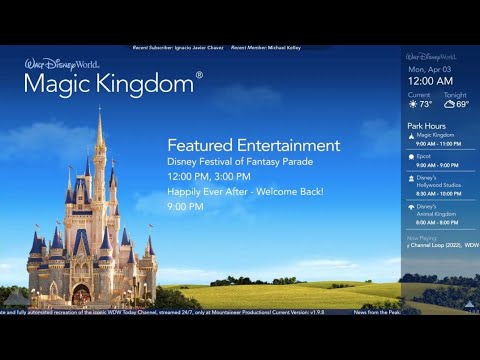
Task: Click the Hollywood Studios icon in Park Hours
Action: (411, 179)
